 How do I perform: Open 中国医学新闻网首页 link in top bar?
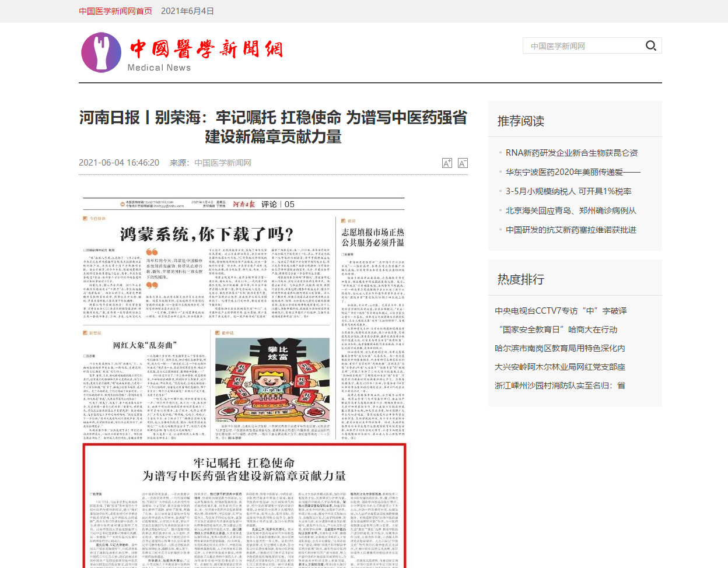[116, 11]
